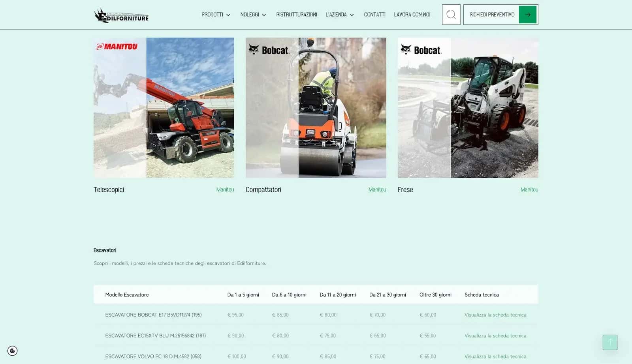Click Manitou link beside Telescopici
Viewport: 632px width, 364px height.
(225, 190)
